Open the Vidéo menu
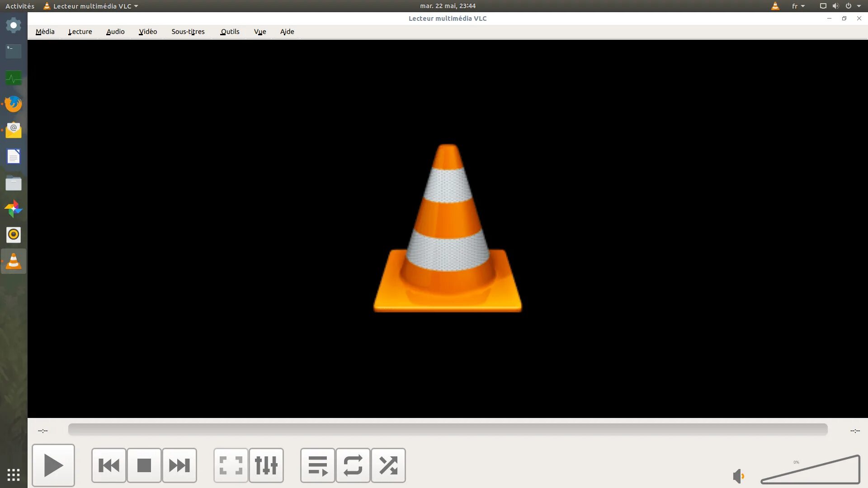 [x=148, y=32]
